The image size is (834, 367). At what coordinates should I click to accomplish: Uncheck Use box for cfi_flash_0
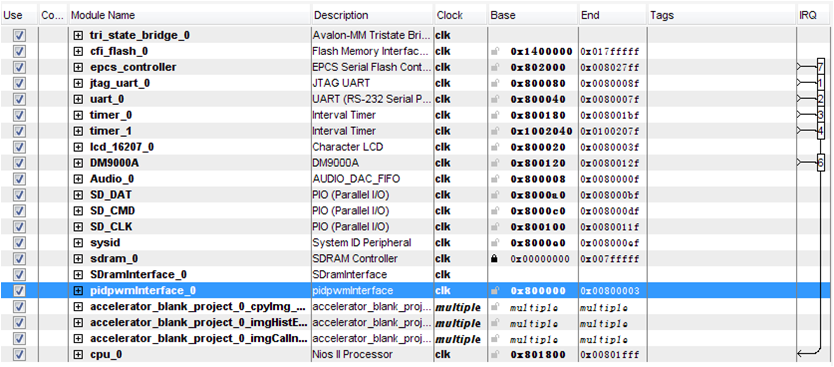point(19,52)
